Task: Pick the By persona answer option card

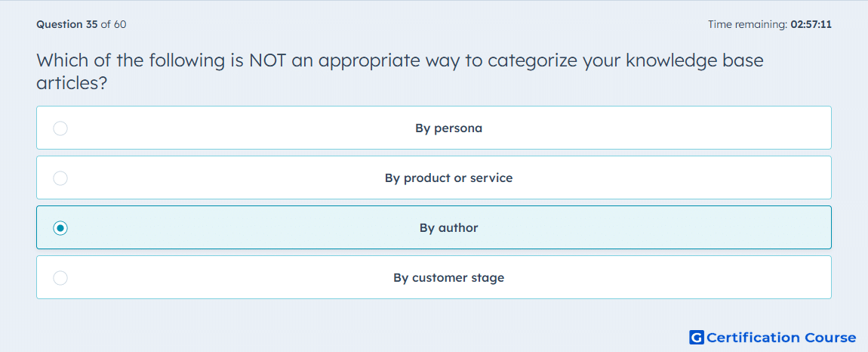Action: click(x=434, y=128)
